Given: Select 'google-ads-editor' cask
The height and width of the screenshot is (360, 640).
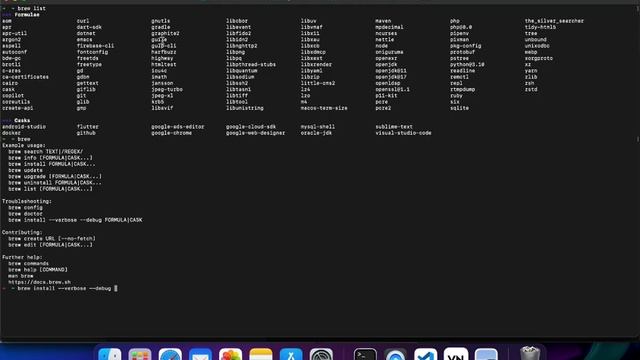Looking at the screenshot, I should [x=178, y=127].
